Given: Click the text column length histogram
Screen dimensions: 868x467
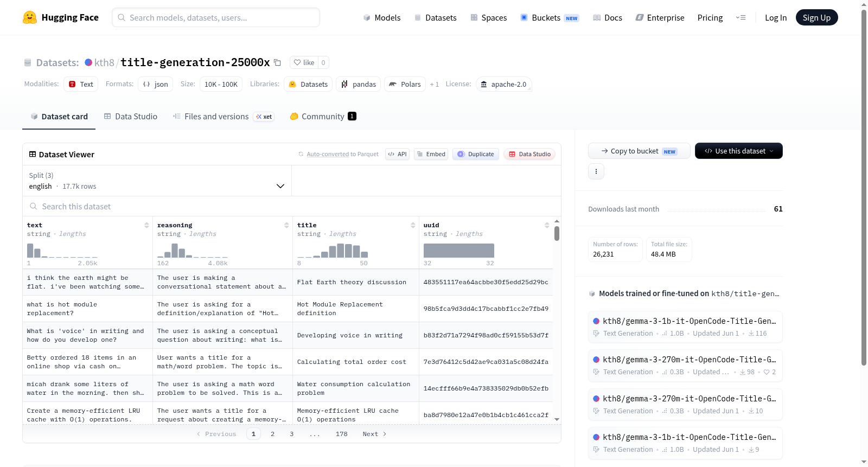Looking at the screenshot, I should pyautogui.click(x=62, y=250).
